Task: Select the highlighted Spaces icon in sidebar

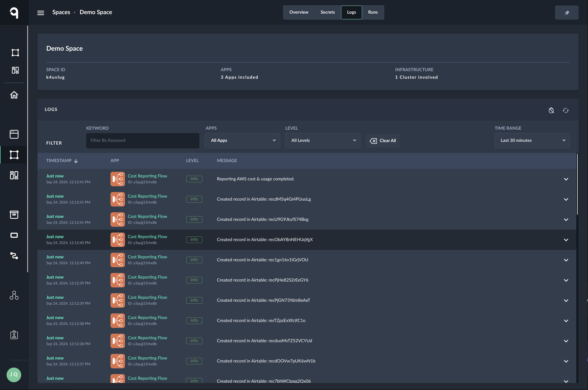Action: point(14,155)
